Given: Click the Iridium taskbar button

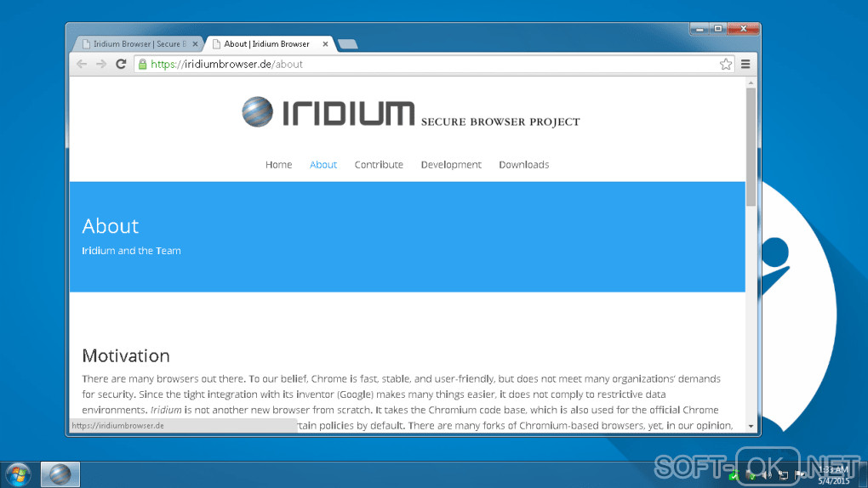Looking at the screenshot, I should click(60, 474).
